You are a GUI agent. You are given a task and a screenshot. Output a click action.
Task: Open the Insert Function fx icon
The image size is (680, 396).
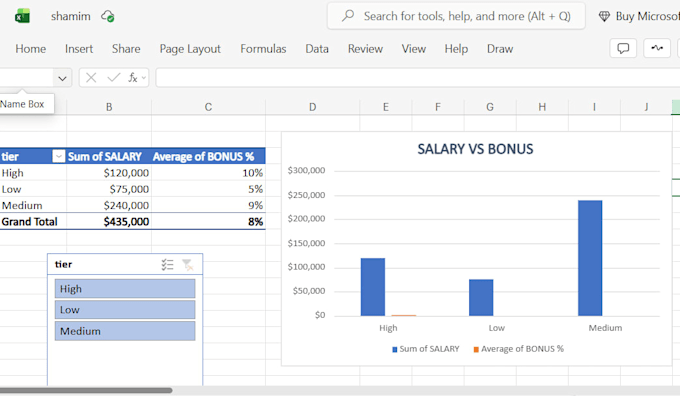(x=133, y=78)
